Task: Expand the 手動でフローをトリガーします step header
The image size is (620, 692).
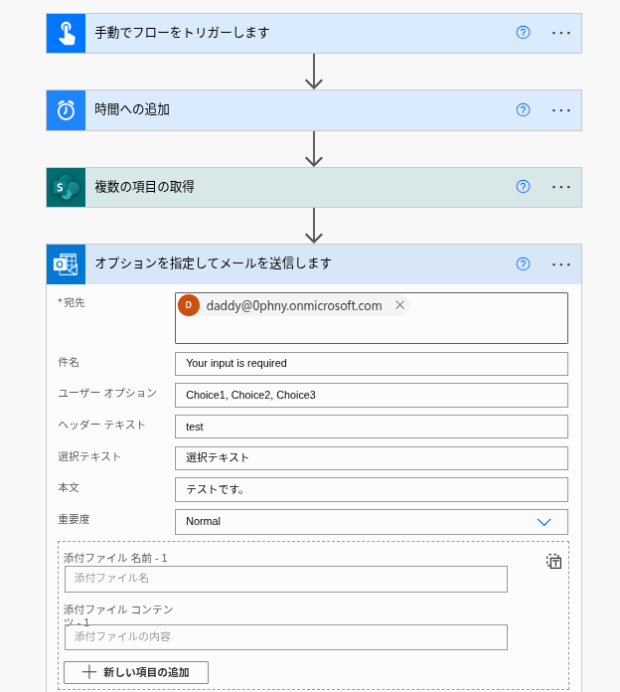Action: (314, 34)
